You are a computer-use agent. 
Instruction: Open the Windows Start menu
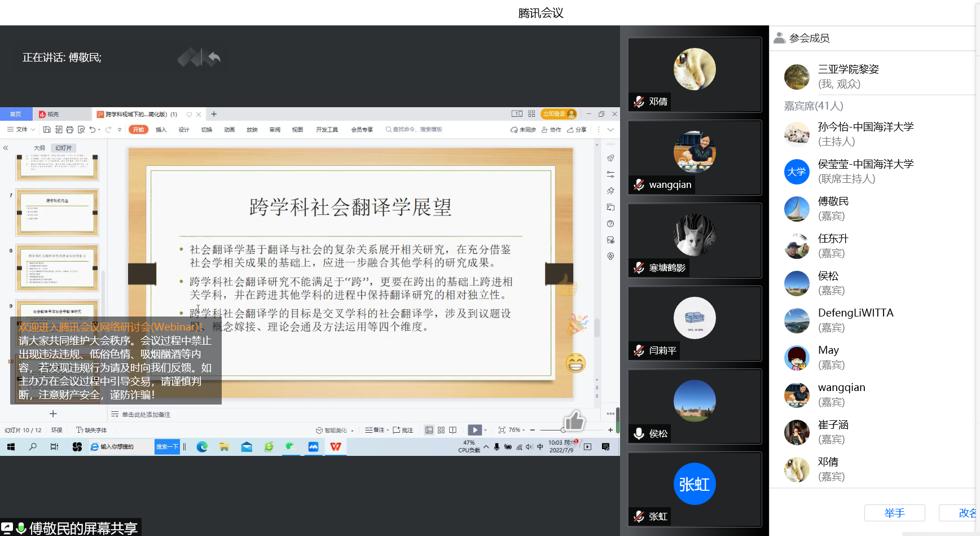coord(11,447)
